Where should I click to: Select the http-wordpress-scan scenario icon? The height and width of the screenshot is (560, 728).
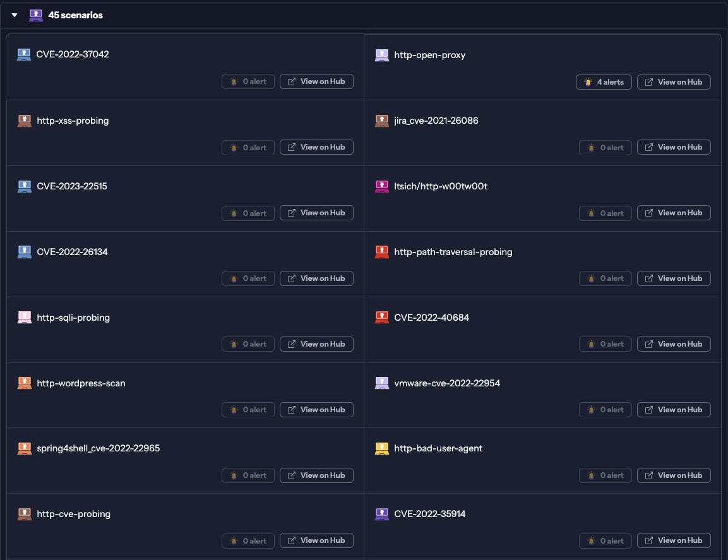pos(24,383)
